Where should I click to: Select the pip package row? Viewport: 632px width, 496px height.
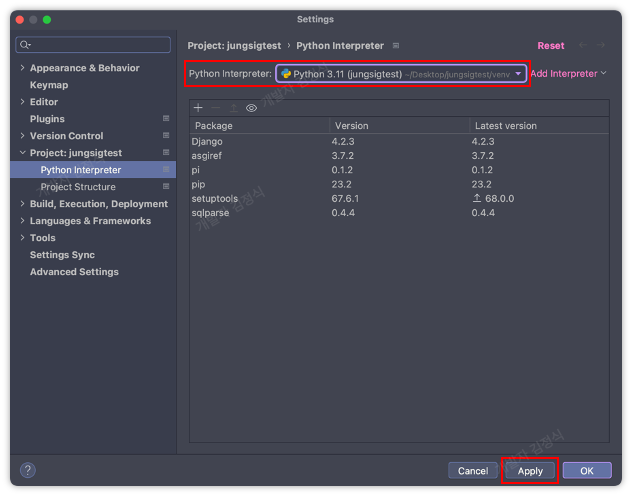399,184
